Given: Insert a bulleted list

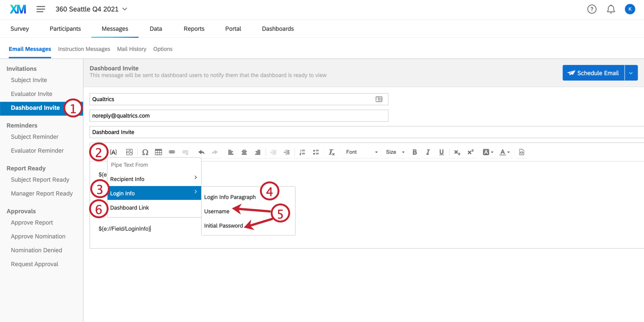Looking at the screenshot, I should 316,152.
